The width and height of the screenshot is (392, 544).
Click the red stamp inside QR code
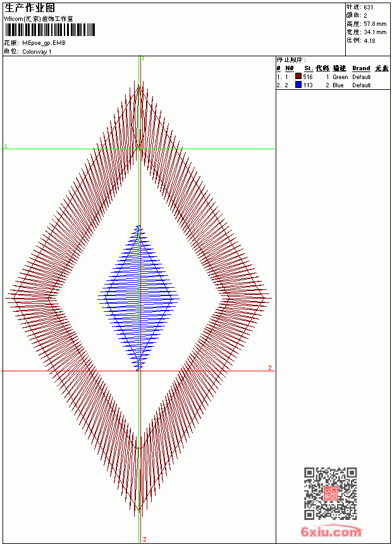331,493
